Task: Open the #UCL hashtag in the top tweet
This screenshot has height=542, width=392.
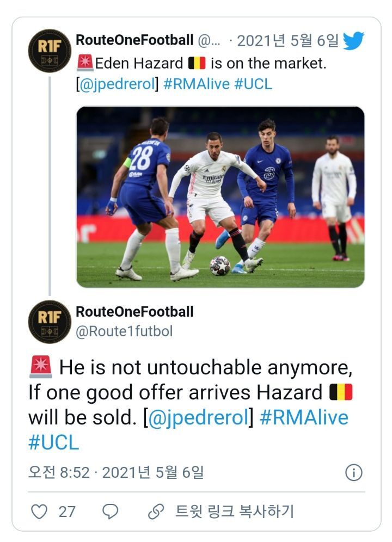Action: [x=253, y=84]
